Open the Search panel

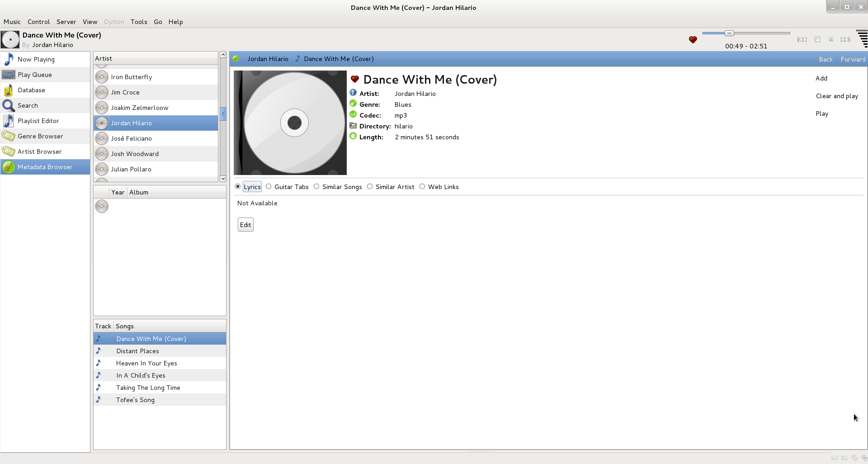coord(28,105)
